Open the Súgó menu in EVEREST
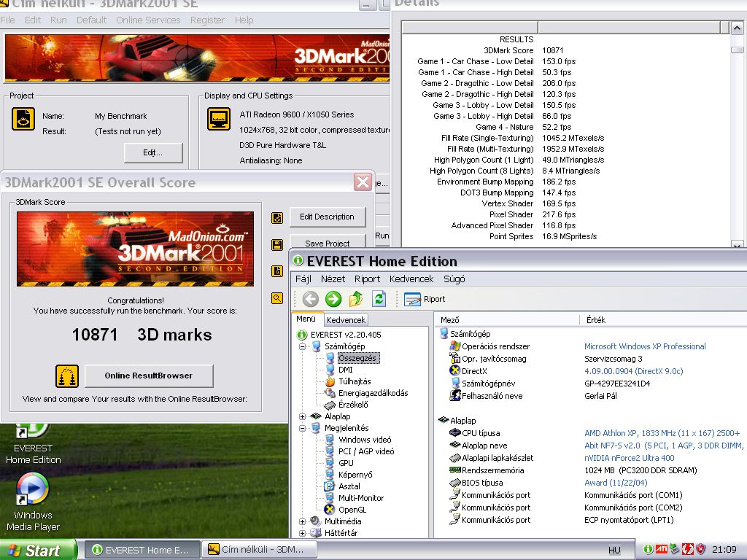 point(454,279)
